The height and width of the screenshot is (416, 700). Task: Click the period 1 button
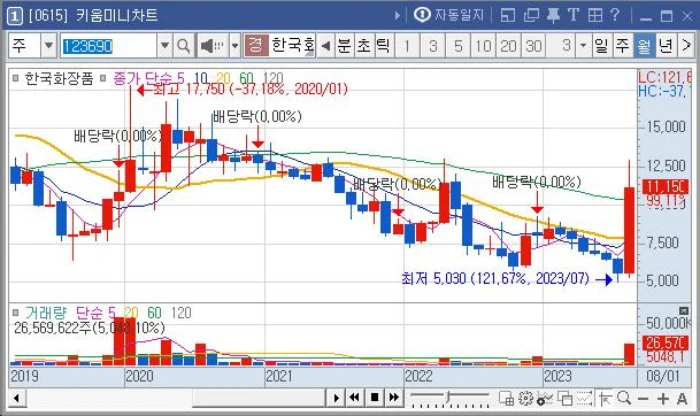click(x=407, y=46)
